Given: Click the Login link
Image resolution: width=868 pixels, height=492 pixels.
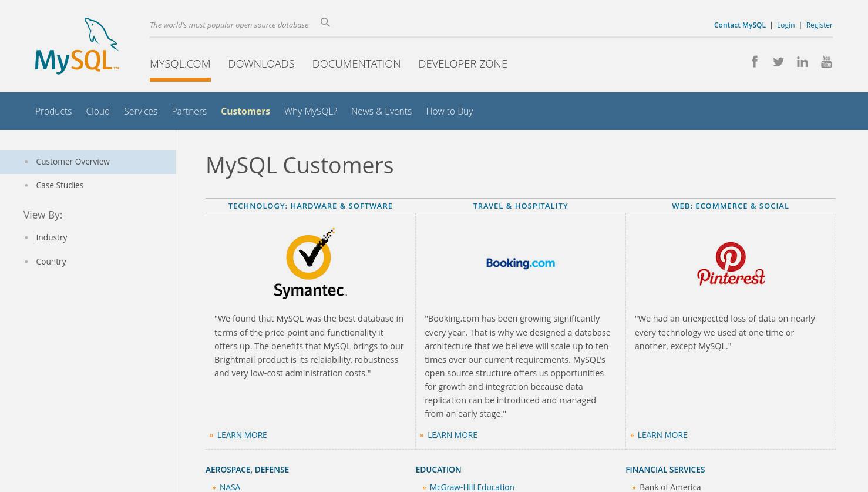Looking at the screenshot, I should point(786,25).
